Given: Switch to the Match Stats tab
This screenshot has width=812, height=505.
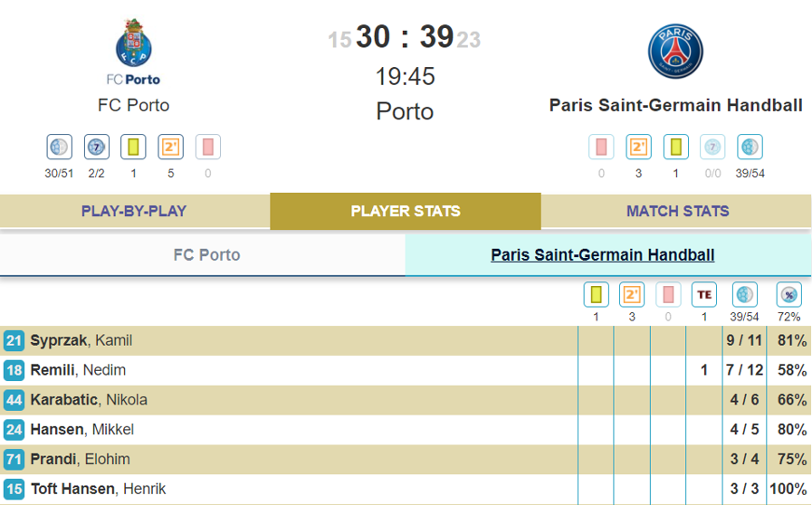Looking at the screenshot, I should click(x=677, y=211).
